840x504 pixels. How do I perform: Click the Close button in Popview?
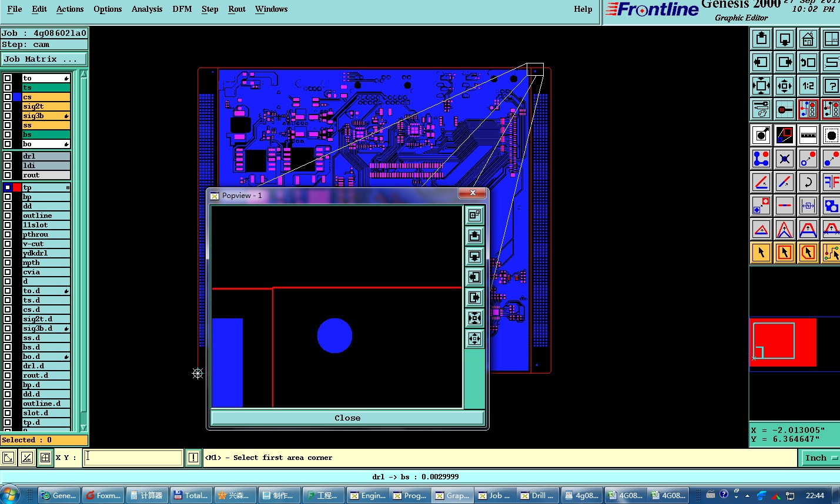pyautogui.click(x=347, y=418)
